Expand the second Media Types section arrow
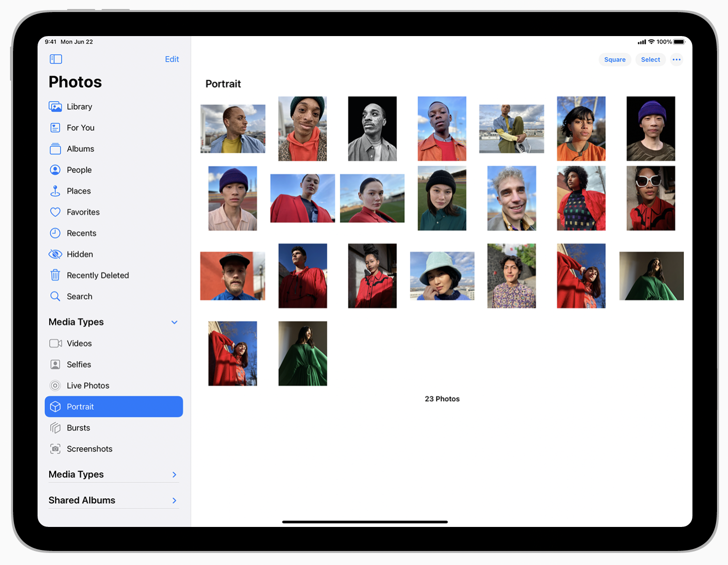This screenshot has height=565, width=728. coord(174,474)
